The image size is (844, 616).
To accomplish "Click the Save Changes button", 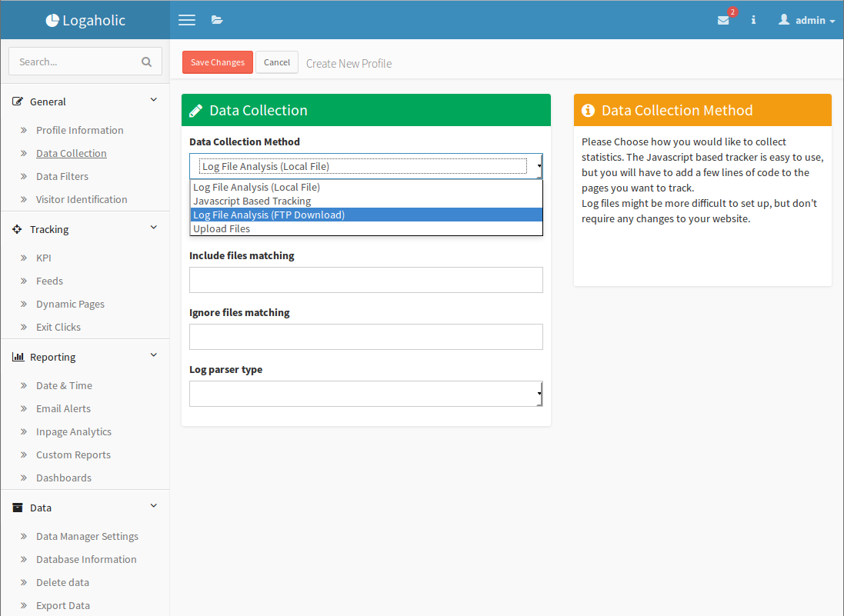I will tap(218, 62).
